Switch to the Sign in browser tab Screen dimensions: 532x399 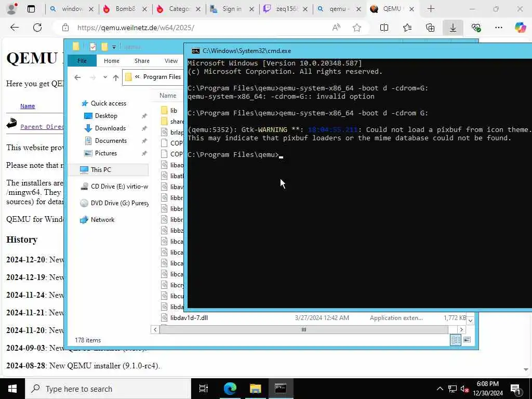(231, 9)
